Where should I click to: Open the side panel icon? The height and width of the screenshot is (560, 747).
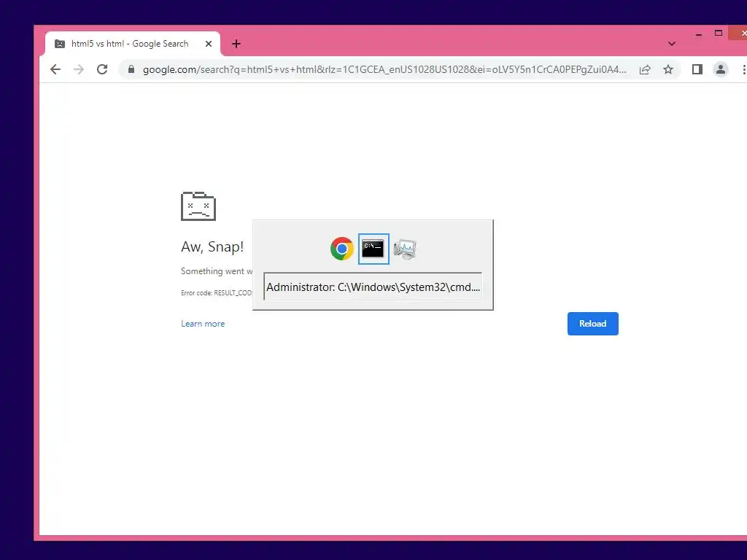[697, 69]
